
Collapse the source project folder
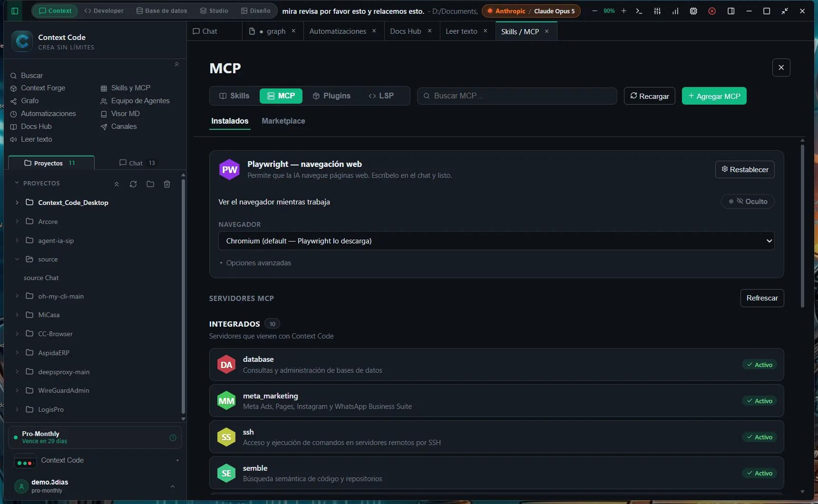point(17,259)
